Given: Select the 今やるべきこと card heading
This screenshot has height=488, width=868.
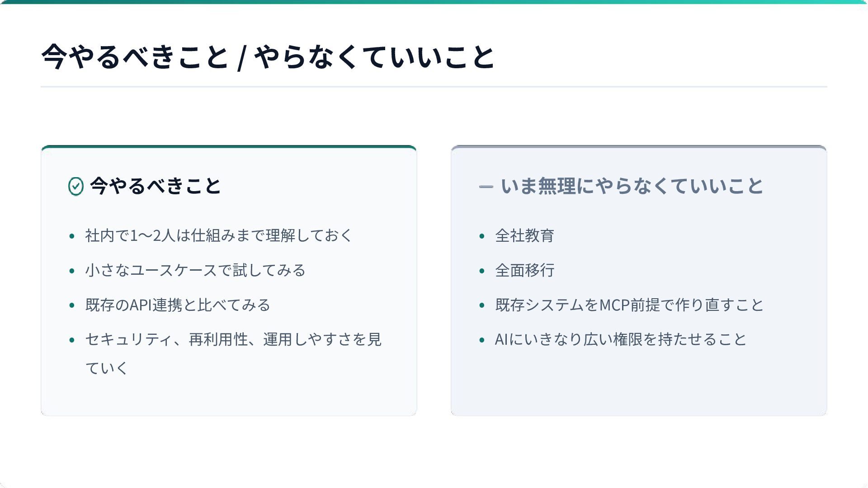Looking at the screenshot, I should [x=155, y=186].
